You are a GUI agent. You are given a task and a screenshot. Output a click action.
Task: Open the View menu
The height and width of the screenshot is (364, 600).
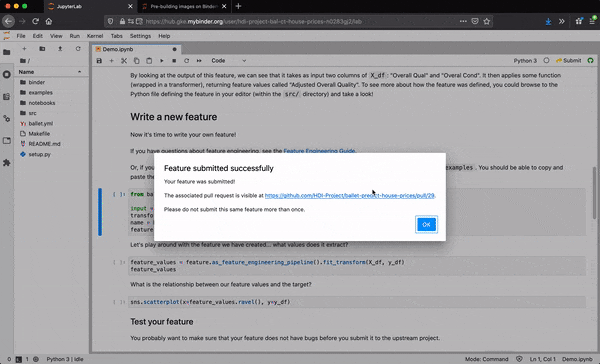point(56,36)
